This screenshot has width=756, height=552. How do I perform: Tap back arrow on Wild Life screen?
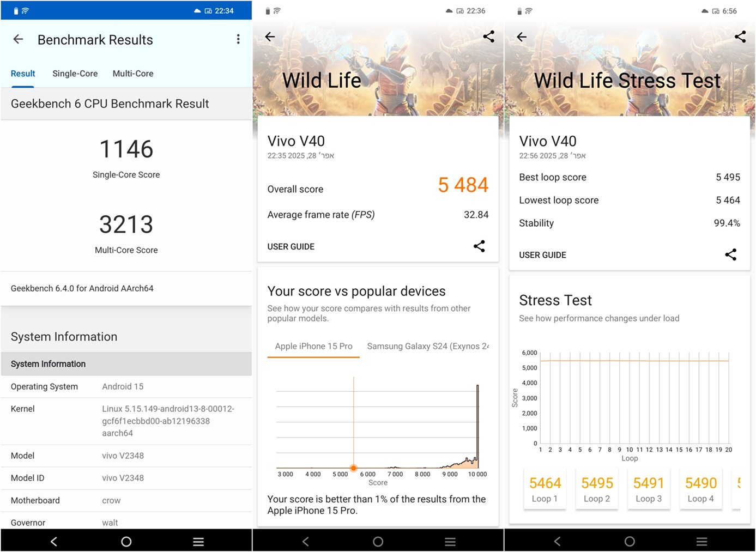tap(270, 37)
